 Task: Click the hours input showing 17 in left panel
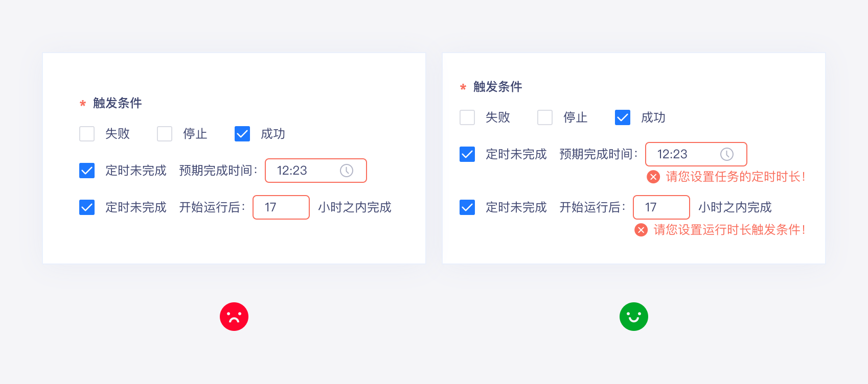(x=281, y=207)
